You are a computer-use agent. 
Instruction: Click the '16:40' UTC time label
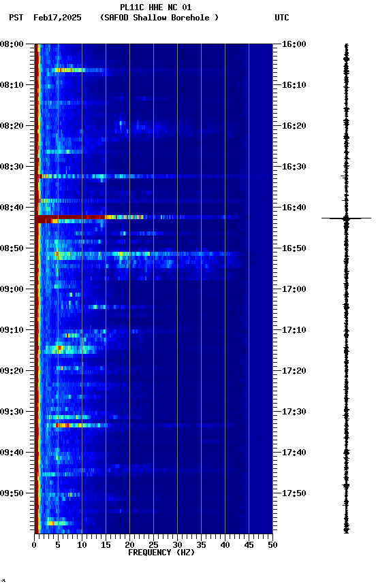294,208
